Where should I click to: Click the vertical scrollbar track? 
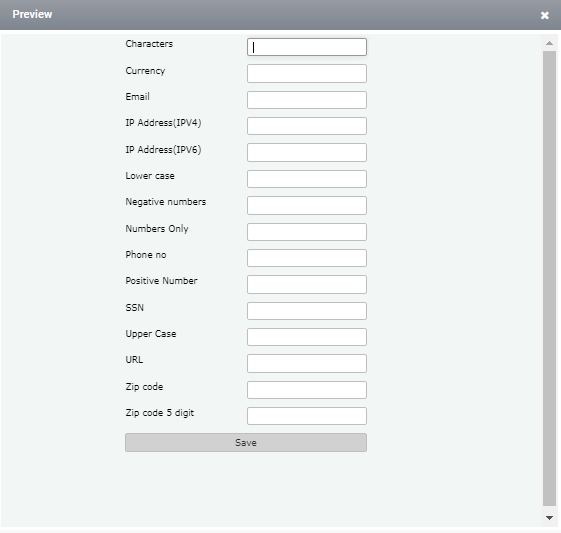coord(549,278)
